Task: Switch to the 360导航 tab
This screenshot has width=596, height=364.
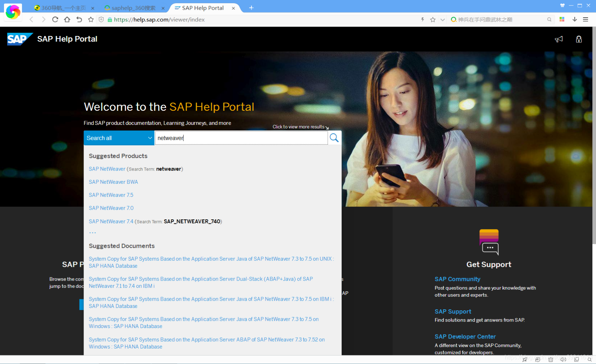Action: pos(64,8)
